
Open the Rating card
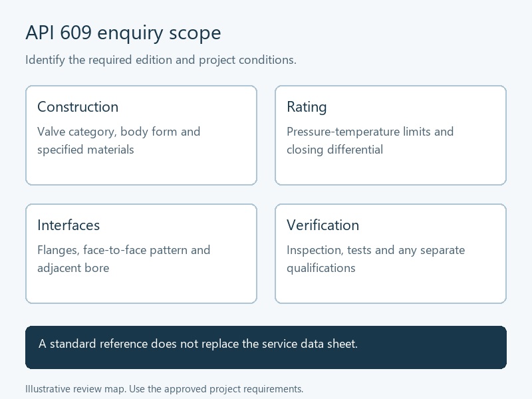click(390, 136)
